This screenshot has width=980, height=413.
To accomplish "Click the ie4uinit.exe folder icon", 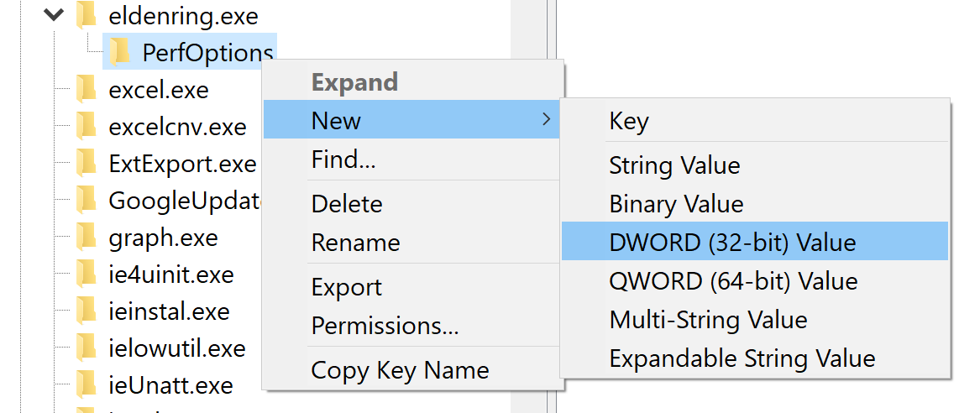I will [x=86, y=274].
